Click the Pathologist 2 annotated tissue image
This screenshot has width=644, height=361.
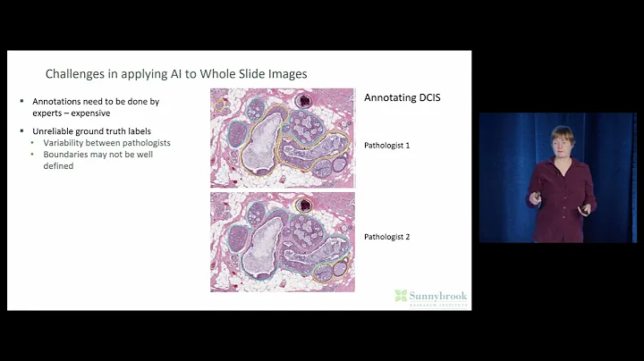283,242
